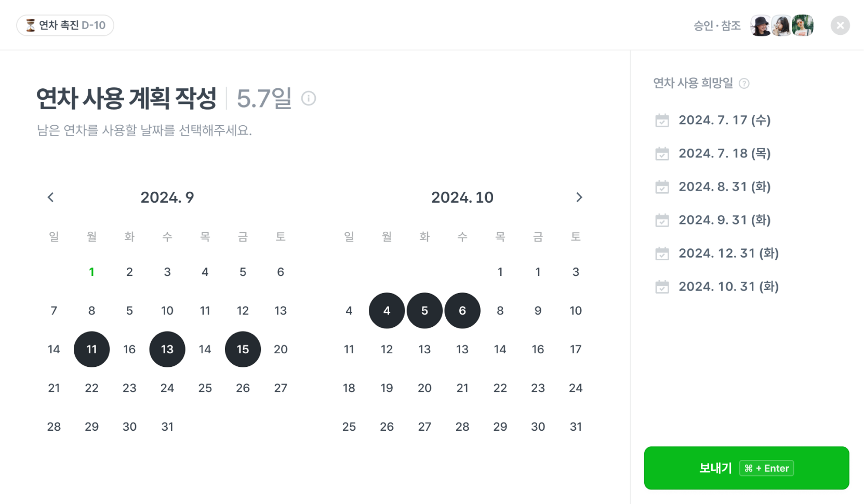This screenshot has width=864, height=504.
Task: Click the info icon next to 5.7일
Action: (309, 98)
